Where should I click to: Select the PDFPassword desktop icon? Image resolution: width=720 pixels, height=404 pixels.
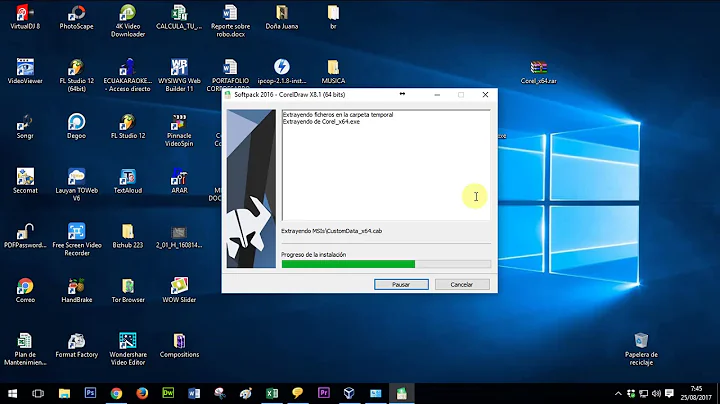(25, 236)
